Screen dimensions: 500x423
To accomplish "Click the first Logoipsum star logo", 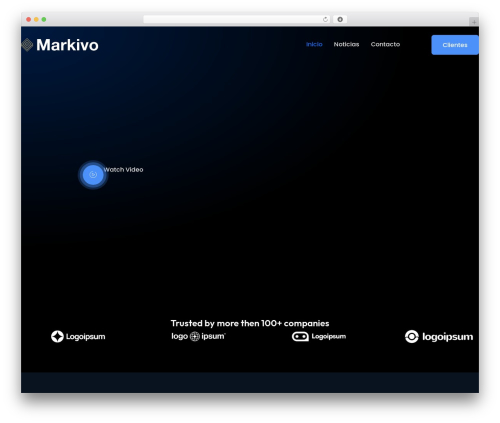I will tap(78, 336).
